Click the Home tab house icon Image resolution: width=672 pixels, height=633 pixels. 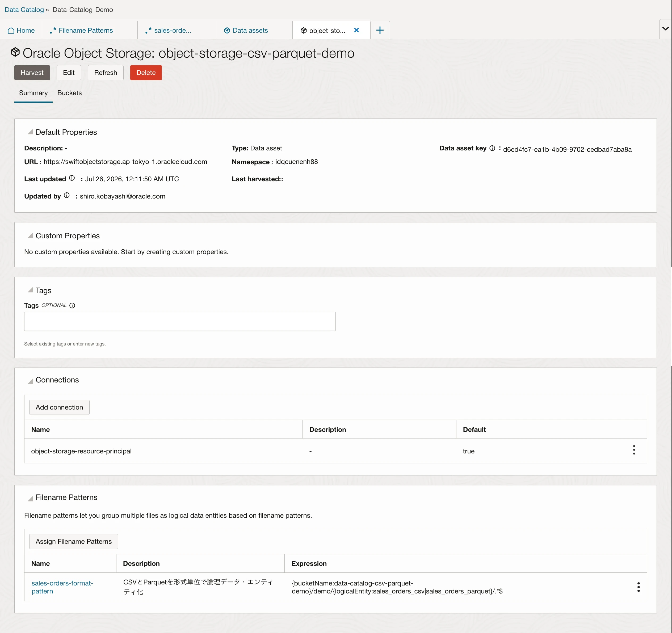(x=11, y=30)
